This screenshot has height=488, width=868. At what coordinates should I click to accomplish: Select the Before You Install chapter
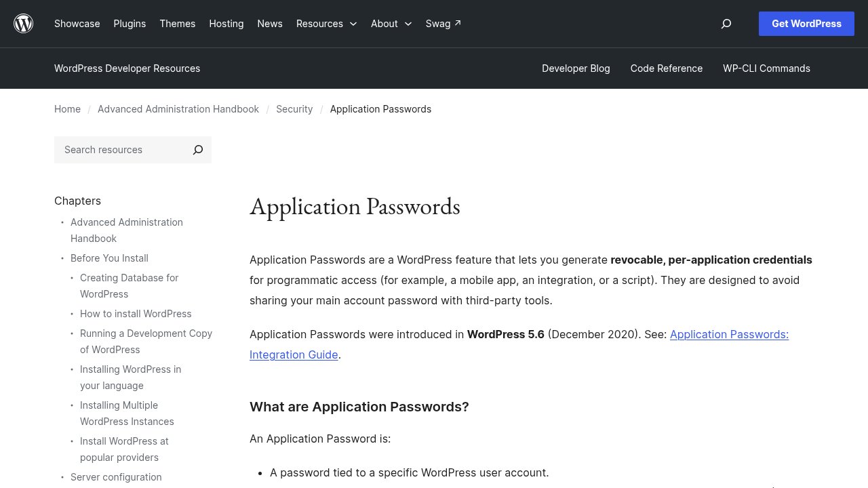click(x=109, y=258)
